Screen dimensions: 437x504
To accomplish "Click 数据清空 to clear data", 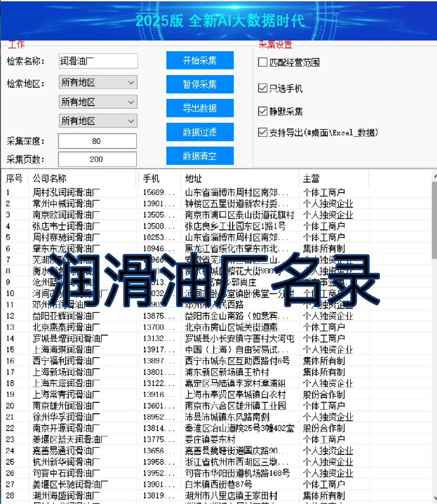I will coord(199,156).
